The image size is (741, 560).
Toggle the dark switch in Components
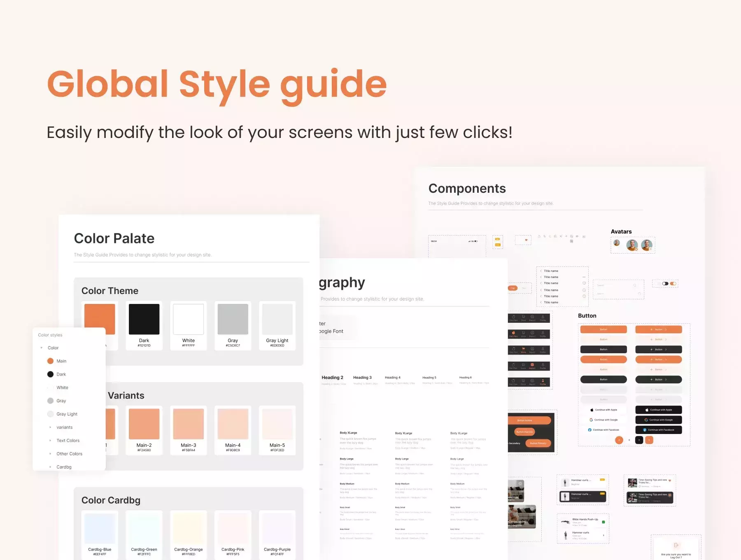[x=665, y=284]
